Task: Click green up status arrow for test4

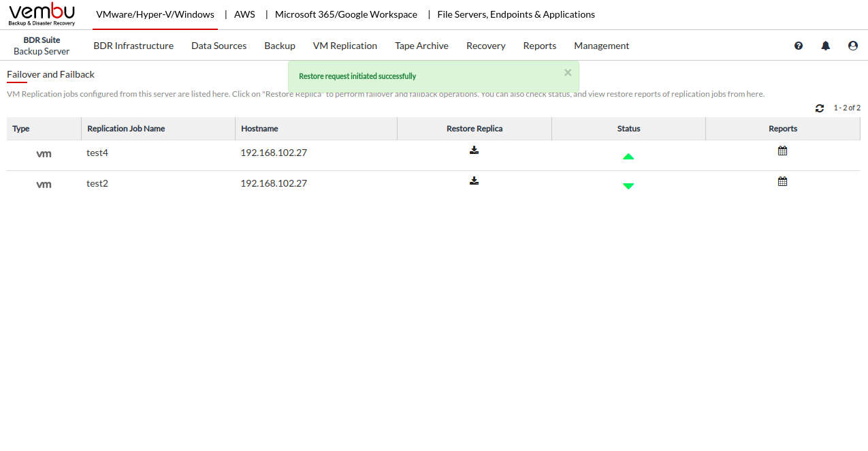Action: click(x=628, y=157)
